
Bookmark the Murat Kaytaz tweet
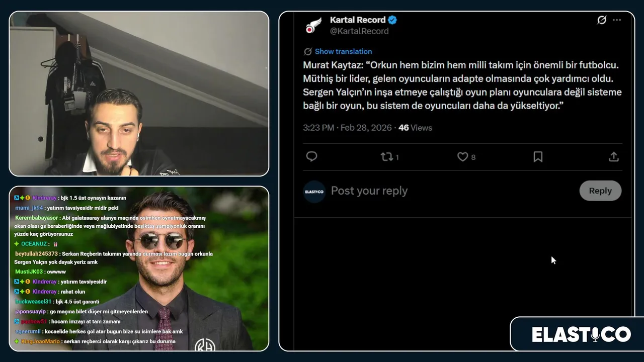(538, 157)
